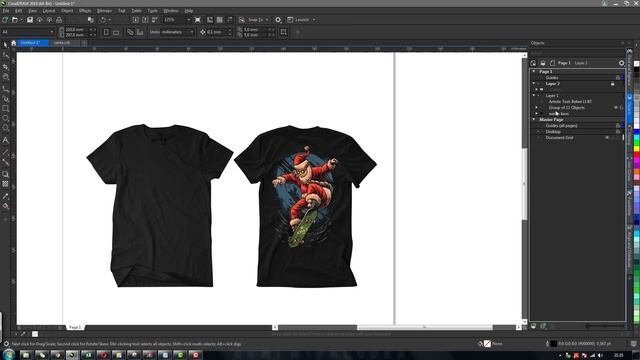
Task: Select the Page 1 tab at bottom
Action: point(75,327)
